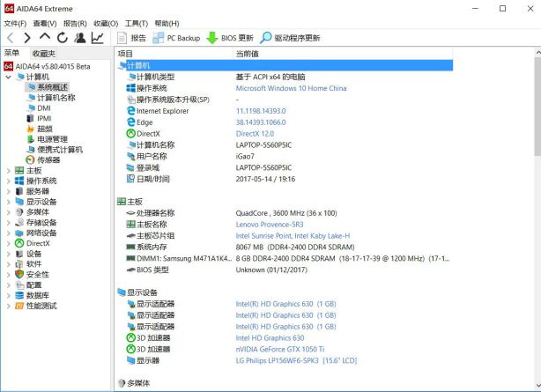Go forward with the right arrow toolbar icon
The height and width of the screenshot is (392, 541).
[x=27, y=38]
